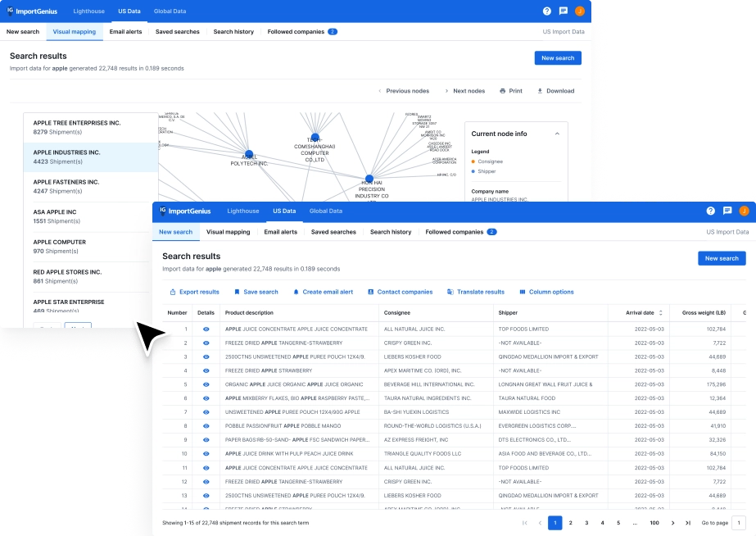Select RED APPLE STORES INC. list item
Screen dimensions: 756x536
point(88,276)
